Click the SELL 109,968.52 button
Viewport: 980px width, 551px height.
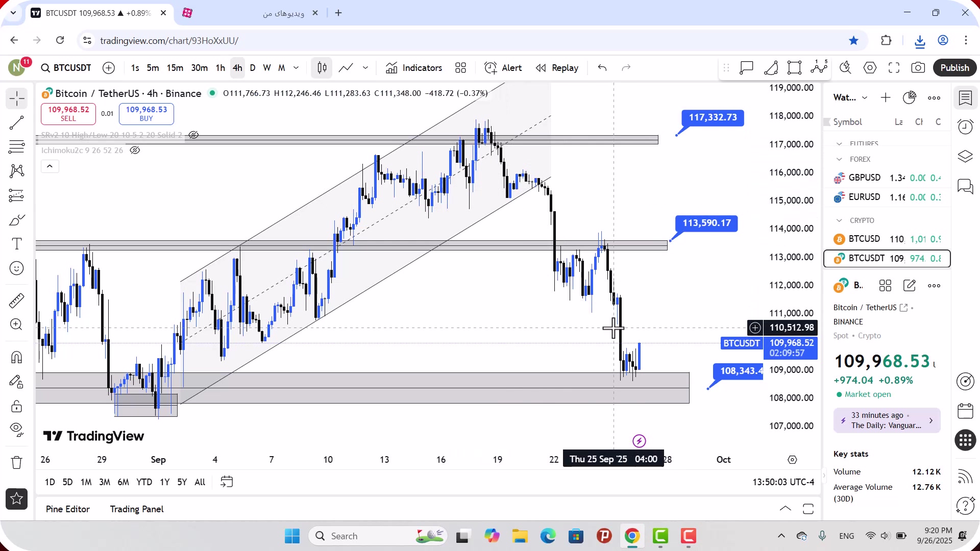pyautogui.click(x=68, y=114)
